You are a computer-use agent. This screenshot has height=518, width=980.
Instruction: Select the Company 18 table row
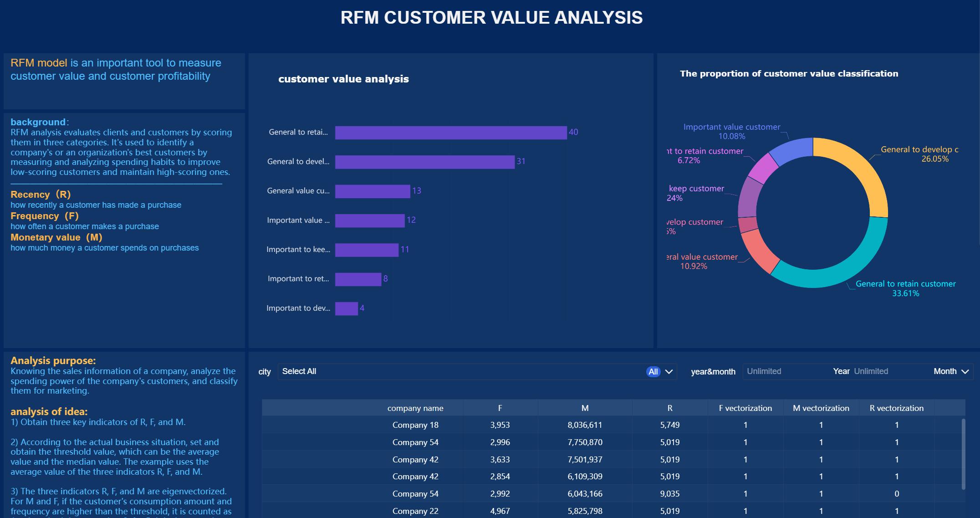click(x=415, y=425)
